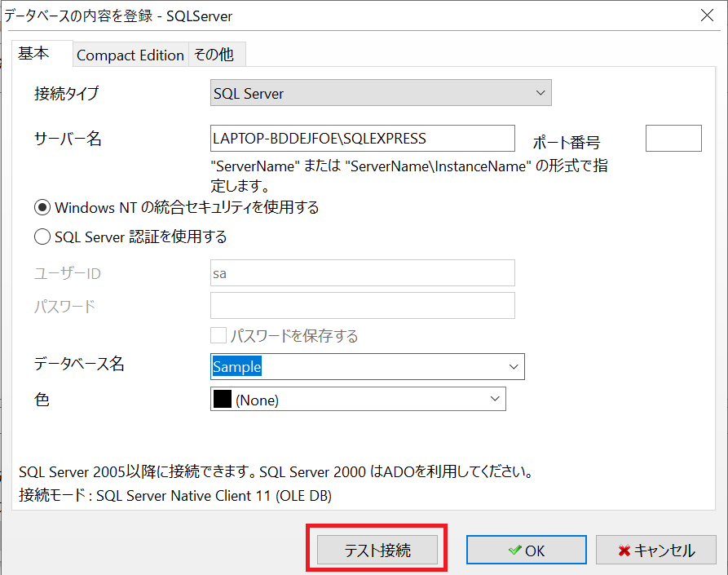Click the 接続モード SQL Server Native Client text
The width and height of the screenshot is (728, 575).
[x=175, y=496]
